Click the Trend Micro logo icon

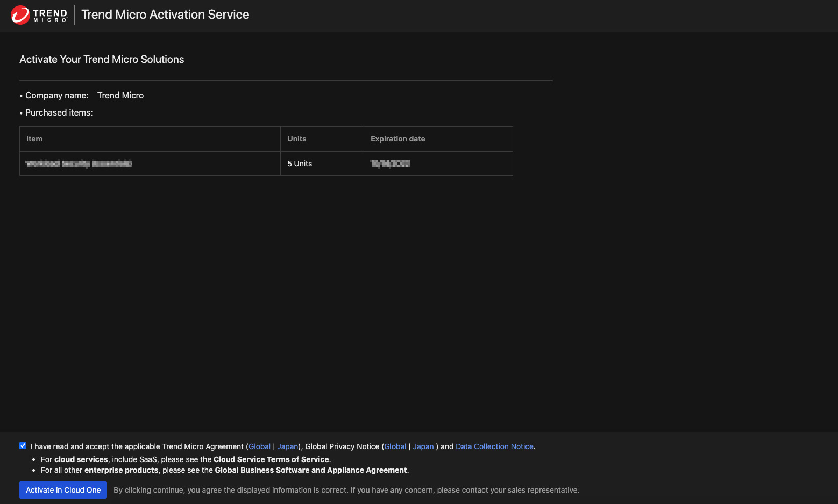tap(20, 15)
